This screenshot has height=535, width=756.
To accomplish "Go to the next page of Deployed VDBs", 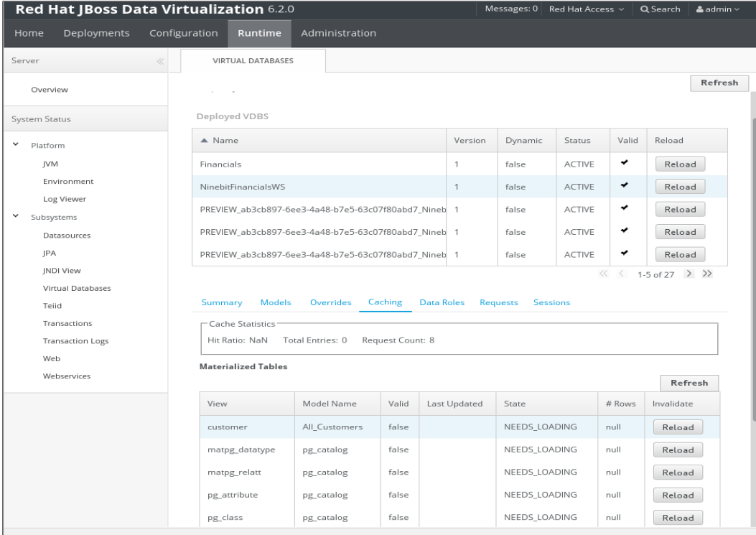I will click(x=689, y=274).
